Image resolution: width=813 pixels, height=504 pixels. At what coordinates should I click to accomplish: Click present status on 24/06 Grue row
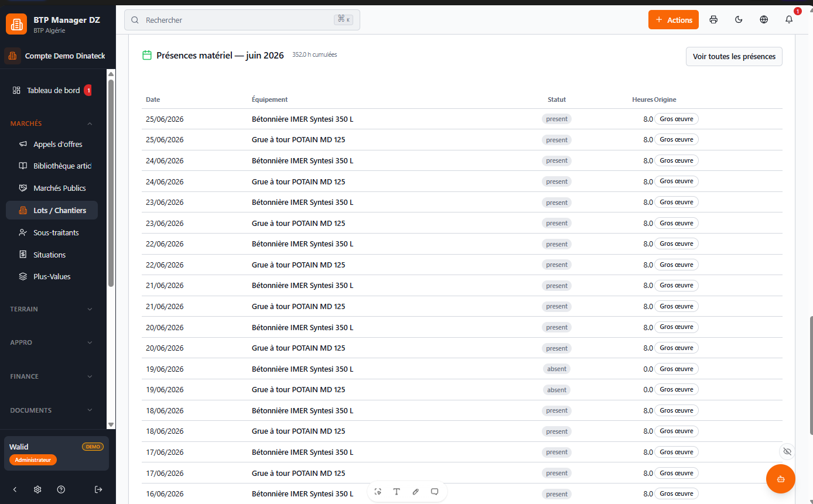[x=556, y=181]
